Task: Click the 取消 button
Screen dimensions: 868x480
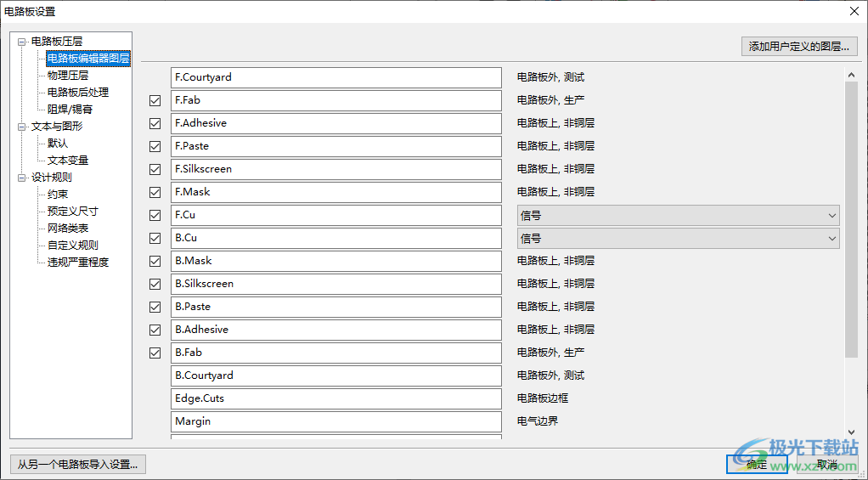Action: (x=827, y=464)
